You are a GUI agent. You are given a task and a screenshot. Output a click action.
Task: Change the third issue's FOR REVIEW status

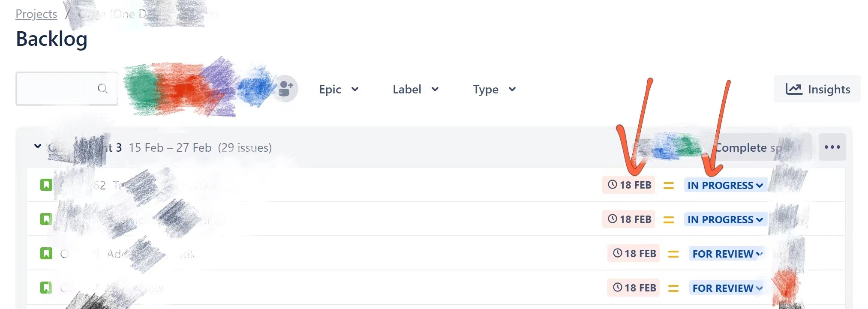pyautogui.click(x=727, y=254)
